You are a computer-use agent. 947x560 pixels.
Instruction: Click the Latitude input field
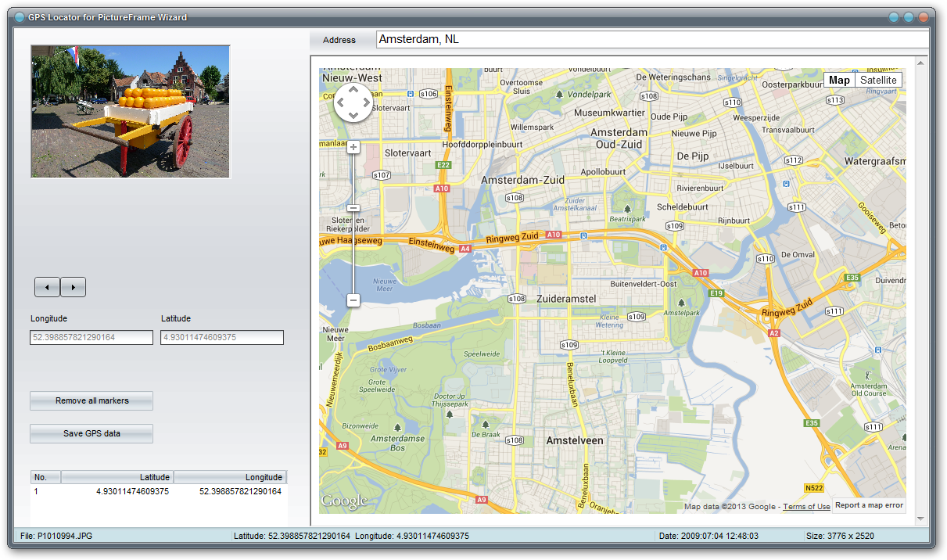pyautogui.click(x=222, y=337)
